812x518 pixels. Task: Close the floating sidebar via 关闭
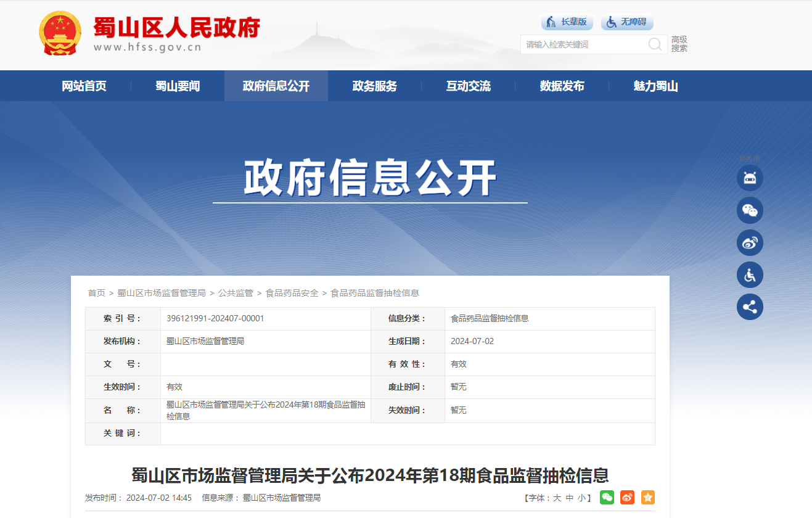click(x=750, y=159)
